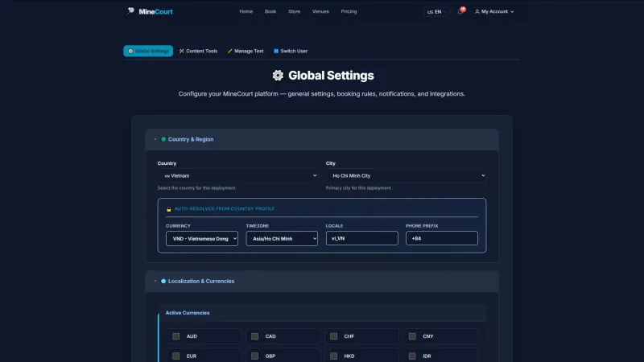Enable the CAD currency checkbox
The image size is (644, 362).
[254, 336]
